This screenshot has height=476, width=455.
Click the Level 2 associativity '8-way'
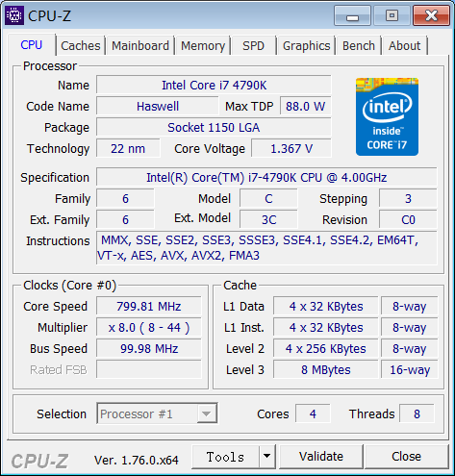pyautogui.click(x=409, y=349)
